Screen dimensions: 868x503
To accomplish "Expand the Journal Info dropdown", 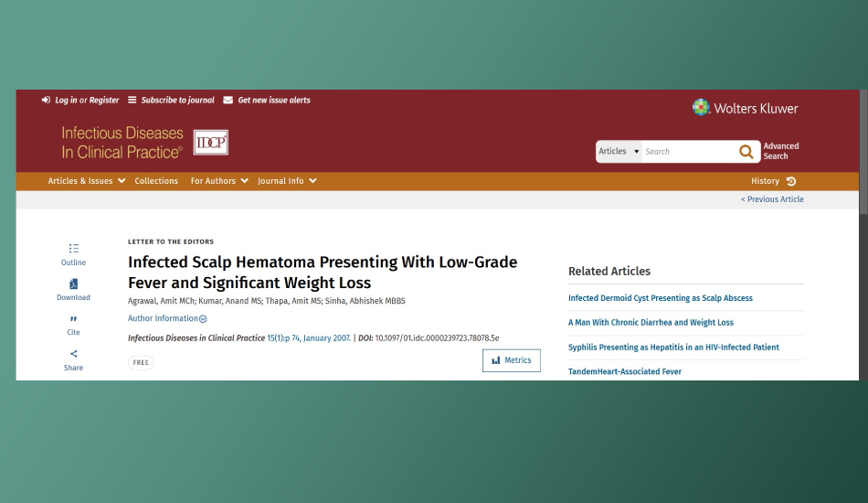I will [287, 181].
